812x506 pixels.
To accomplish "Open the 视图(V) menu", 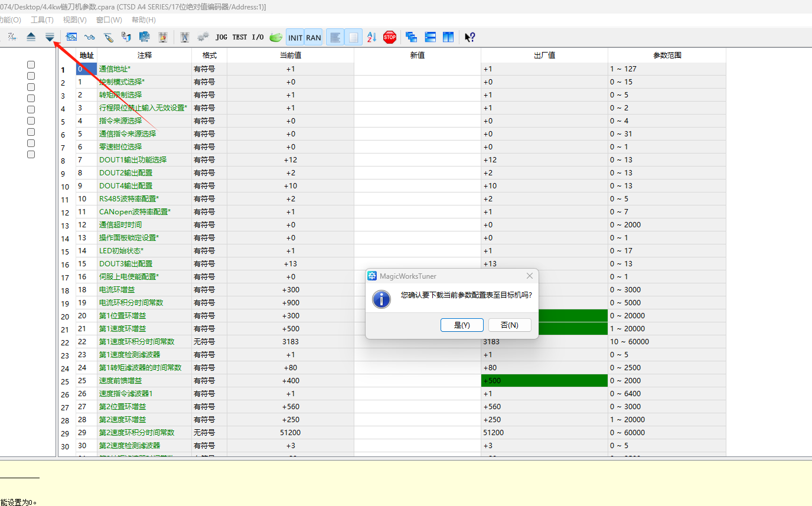I will point(74,20).
